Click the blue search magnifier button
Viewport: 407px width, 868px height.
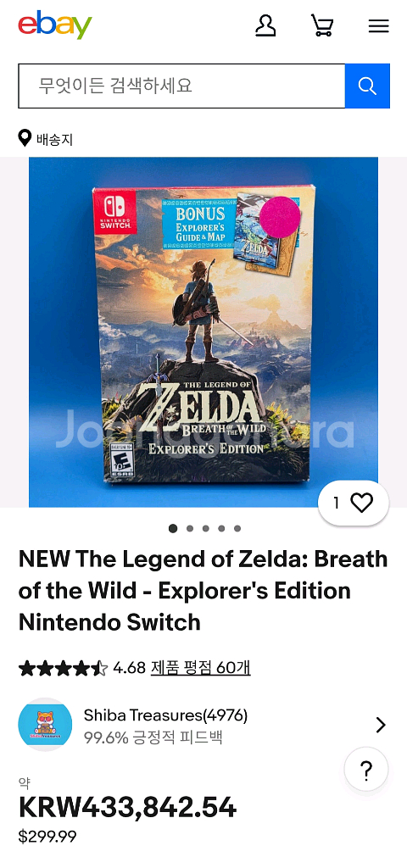[367, 86]
